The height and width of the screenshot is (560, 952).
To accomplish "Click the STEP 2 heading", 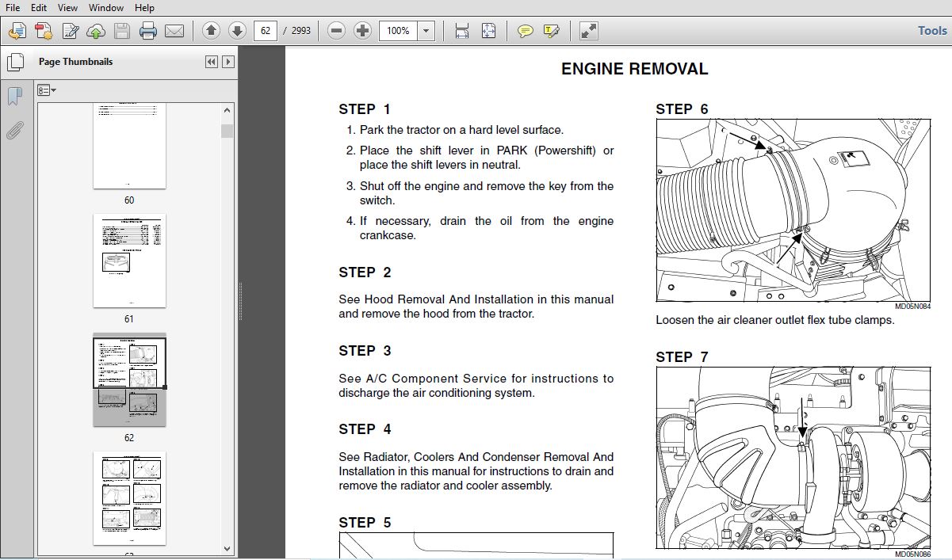I will pos(365,272).
